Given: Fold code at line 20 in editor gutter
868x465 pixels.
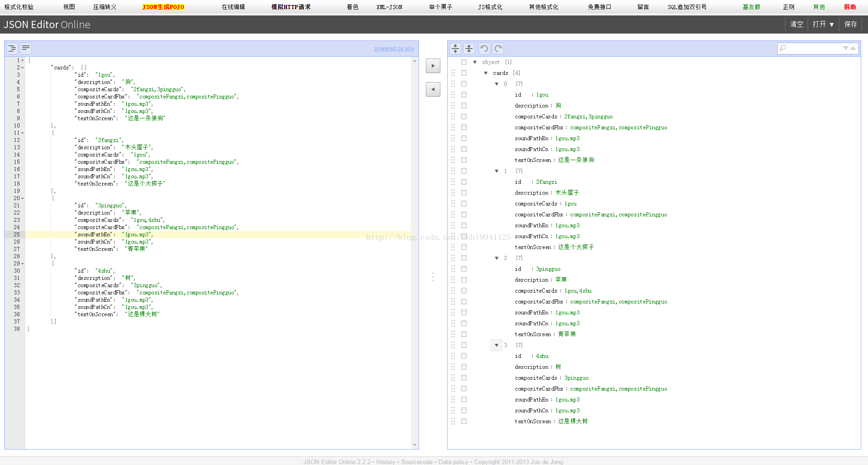Looking at the screenshot, I should [23, 198].
